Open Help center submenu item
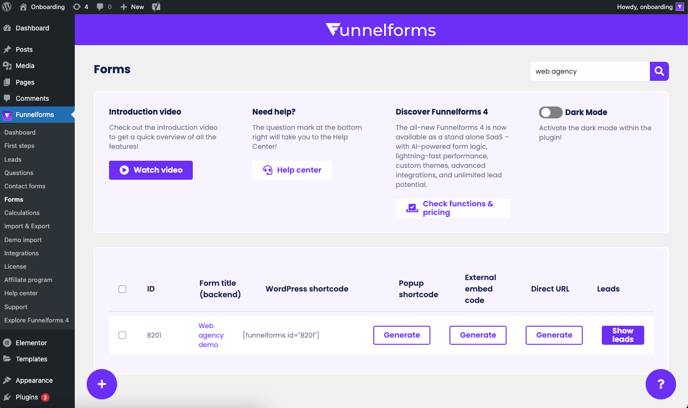Screen dimensions: 688x408 pyautogui.click(x=21, y=293)
